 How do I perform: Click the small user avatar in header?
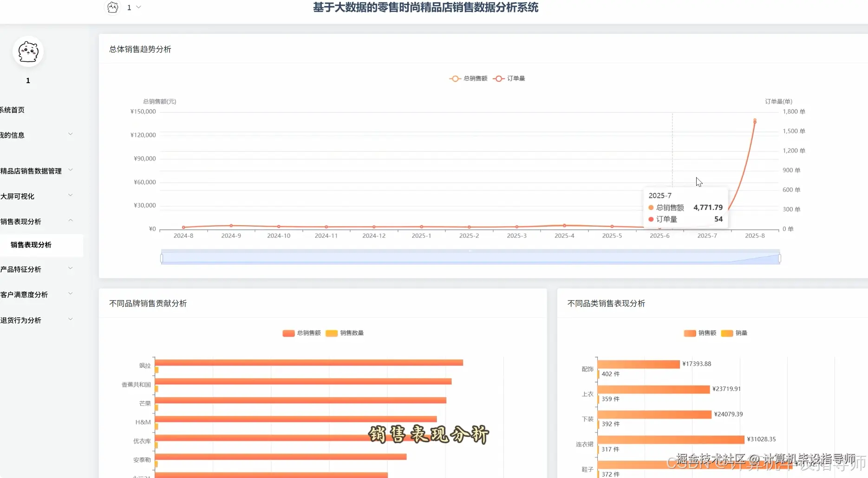113,7
